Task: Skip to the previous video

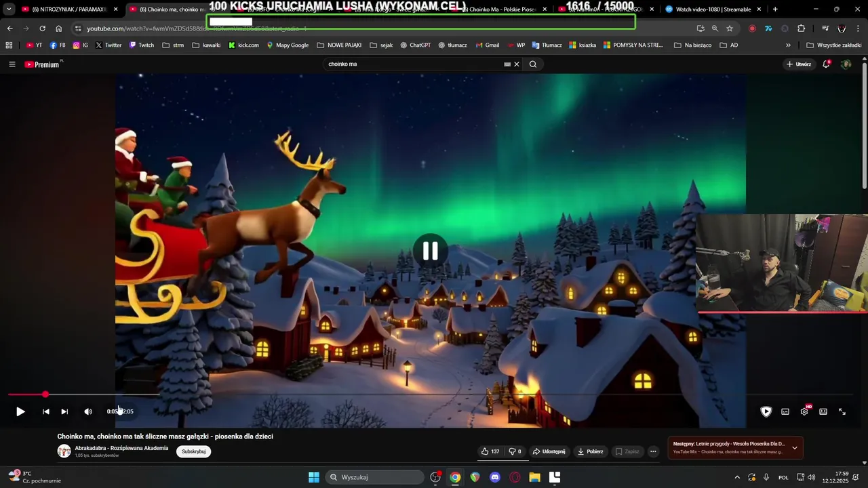Action: point(45,411)
